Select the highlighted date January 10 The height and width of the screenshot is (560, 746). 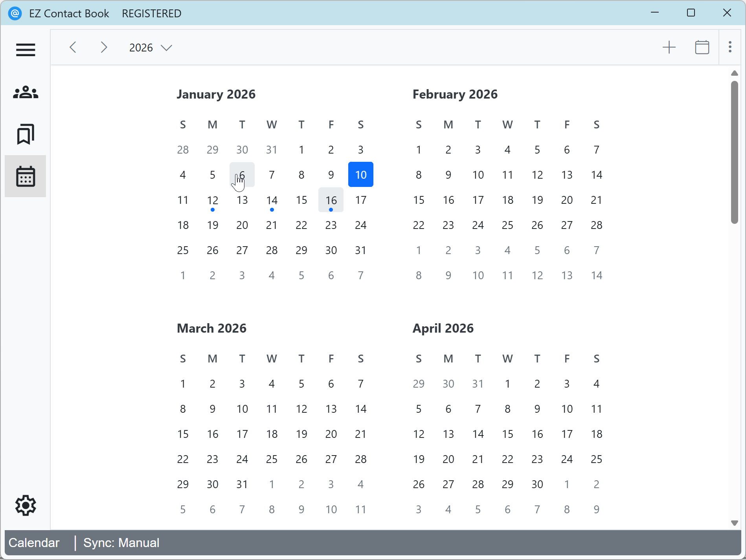[360, 174]
